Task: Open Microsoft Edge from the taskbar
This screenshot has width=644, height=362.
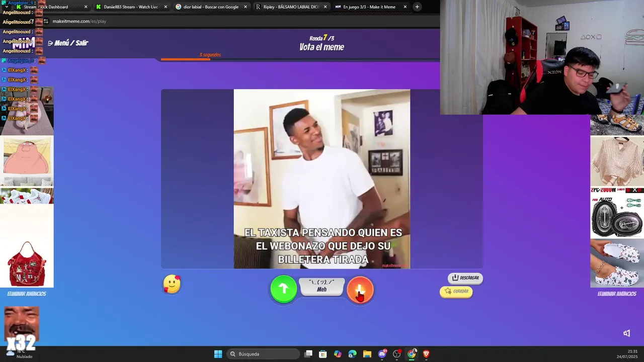Action: pyautogui.click(x=352, y=354)
